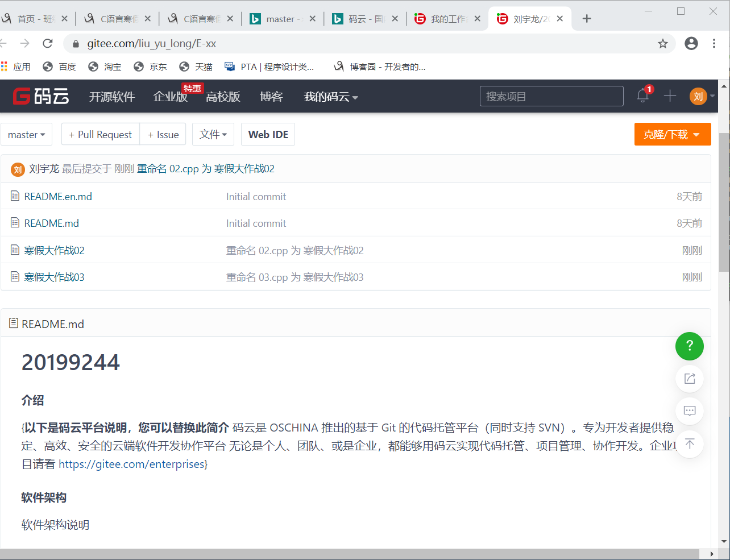This screenshot has height=560, width=730.
Task: Open the 天猫 bookmark
Action: pyautogui.click(x=196, y=67)
